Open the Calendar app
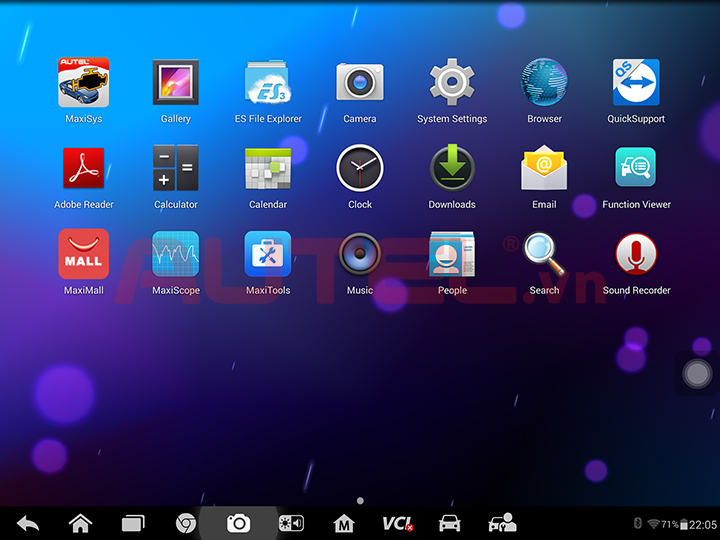Screen dimensions: 720x540 click(268, 168)
